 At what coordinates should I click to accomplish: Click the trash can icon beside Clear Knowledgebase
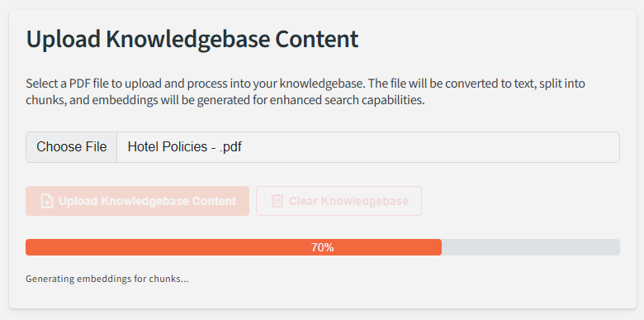(x=277, y=201)
